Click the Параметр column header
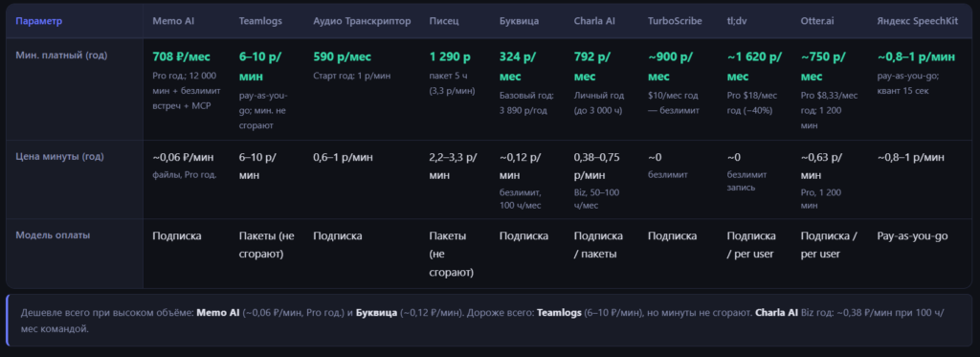Image resolution: width=980 pixels, height=357 pixels. [x=38, y=21]
